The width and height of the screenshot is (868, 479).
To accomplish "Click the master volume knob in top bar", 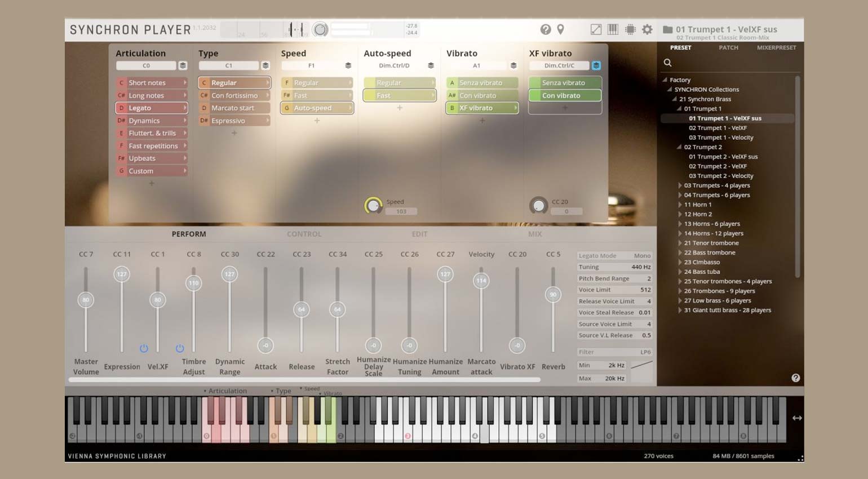I will point(320,29).
